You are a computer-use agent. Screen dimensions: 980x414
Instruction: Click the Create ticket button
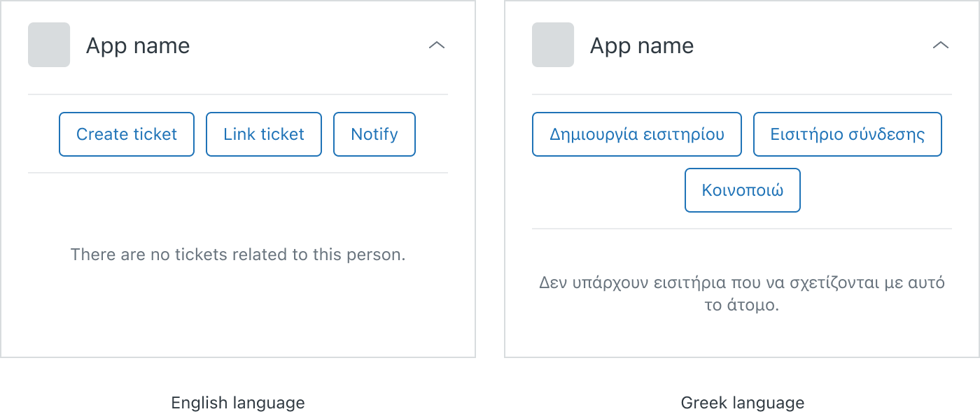coord(127,134)
